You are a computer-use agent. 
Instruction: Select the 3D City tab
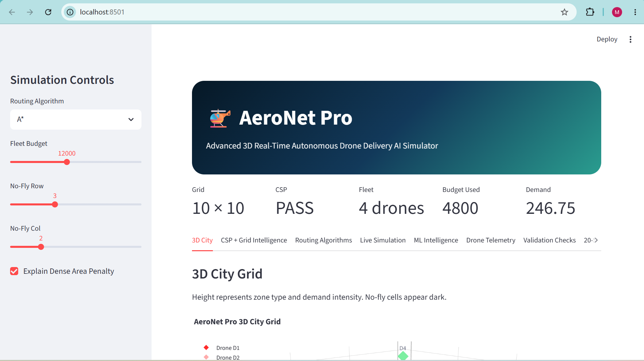tap(202, 240)
